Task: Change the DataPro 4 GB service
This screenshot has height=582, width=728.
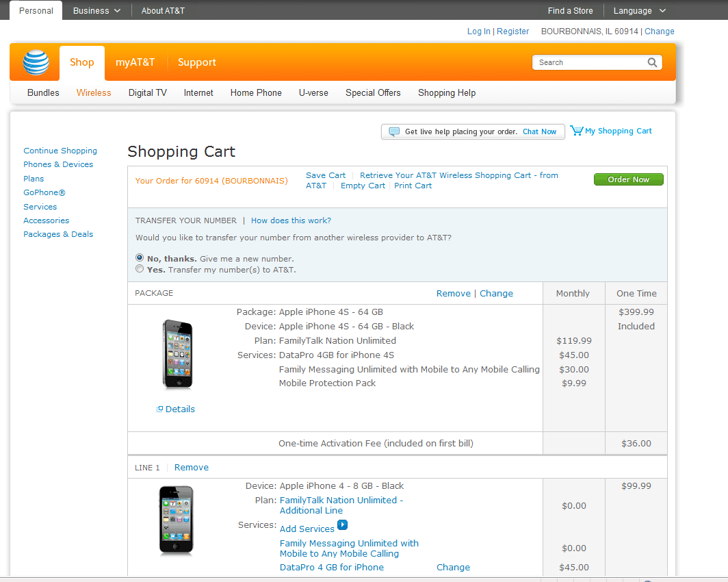Action: coord(453,567)
